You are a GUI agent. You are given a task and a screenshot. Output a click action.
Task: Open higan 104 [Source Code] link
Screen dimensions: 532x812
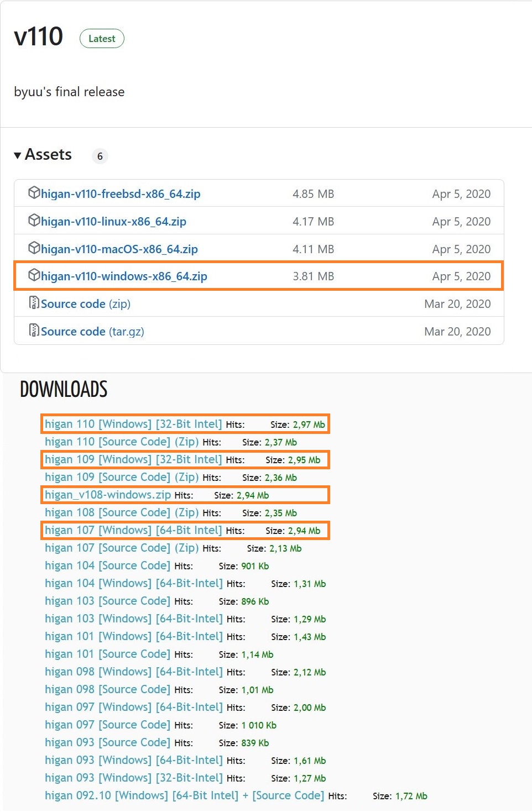click(x=108, y=565)
